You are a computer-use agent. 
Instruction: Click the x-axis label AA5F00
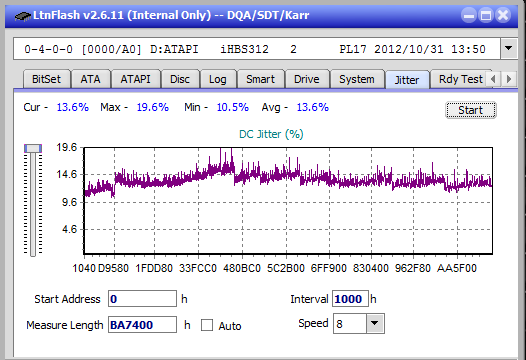(457, 268)
